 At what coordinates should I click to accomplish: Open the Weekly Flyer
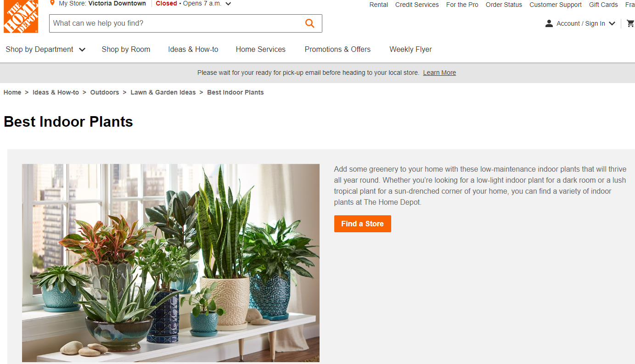(x=410, y=49)
